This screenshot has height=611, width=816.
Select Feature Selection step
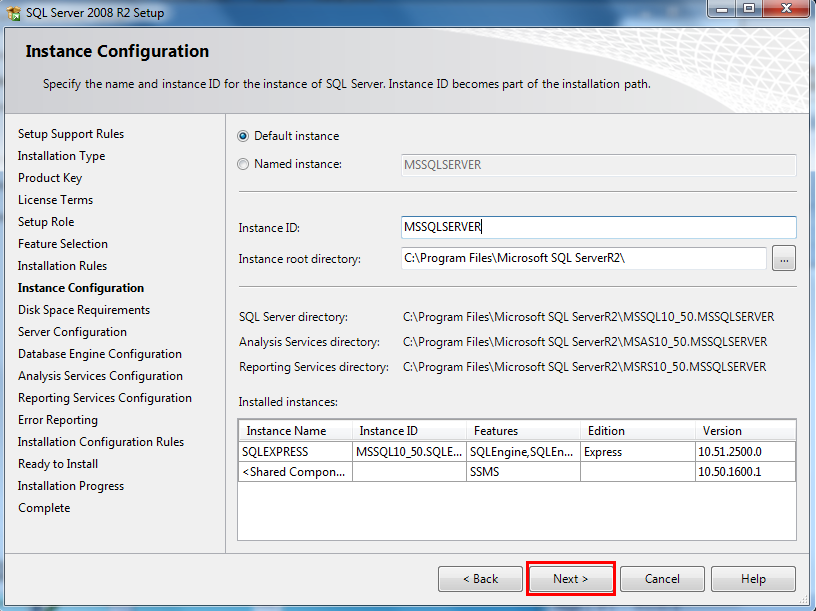point(62,244)
